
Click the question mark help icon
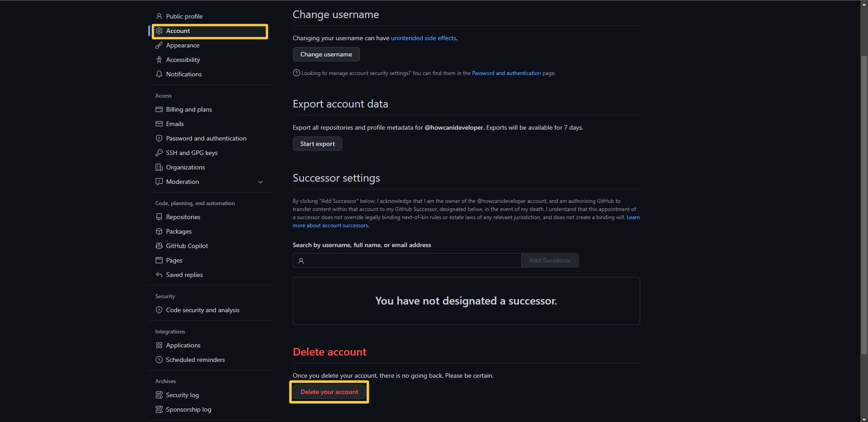coord(297,73)
